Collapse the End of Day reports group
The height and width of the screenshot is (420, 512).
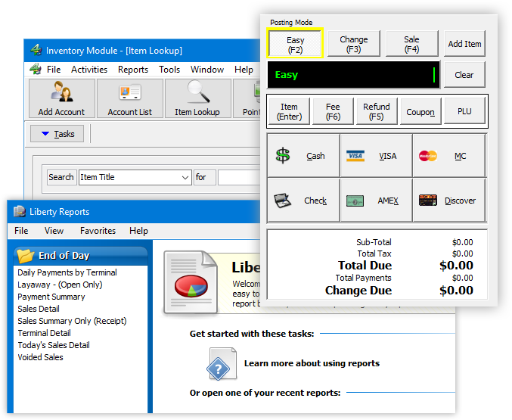[80, 256]
